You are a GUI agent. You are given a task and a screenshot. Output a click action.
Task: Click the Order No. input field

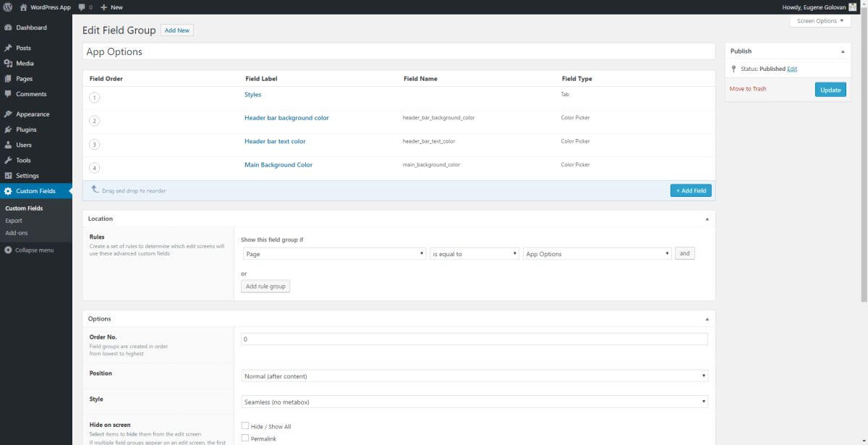point(475,339)
